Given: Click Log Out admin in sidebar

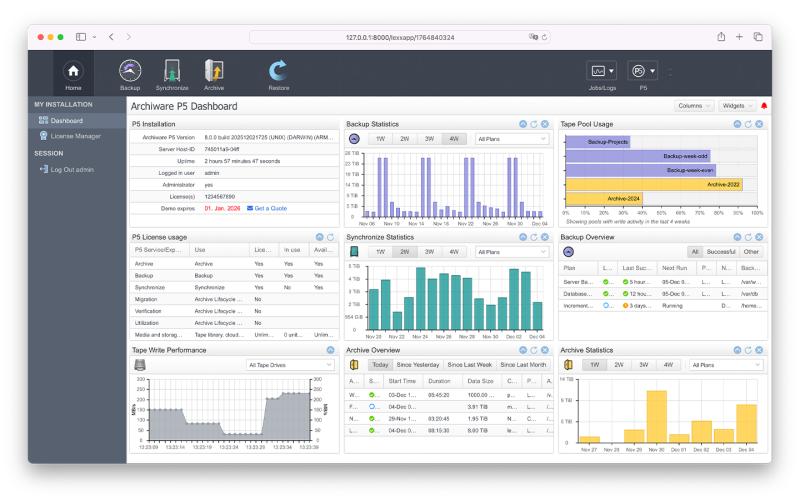Looking at the screenshot, I should click(72, 169).
